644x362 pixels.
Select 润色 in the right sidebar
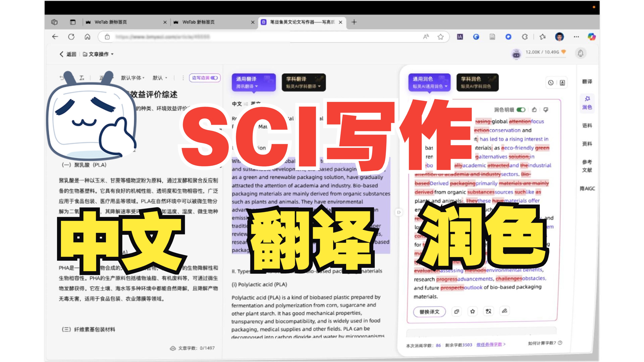pyautogui.click(x=587, y=103)
